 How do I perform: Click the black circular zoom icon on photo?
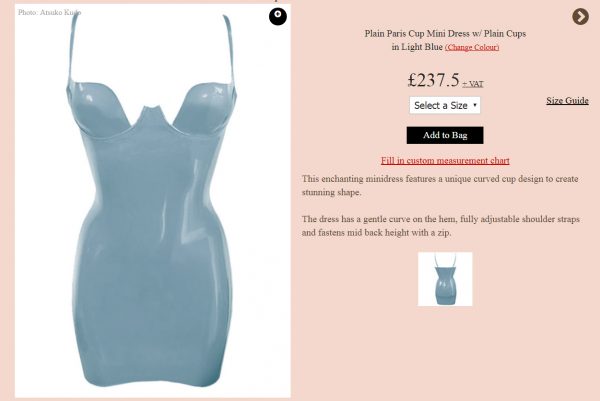pyautogui.click(x=278, y=16)
